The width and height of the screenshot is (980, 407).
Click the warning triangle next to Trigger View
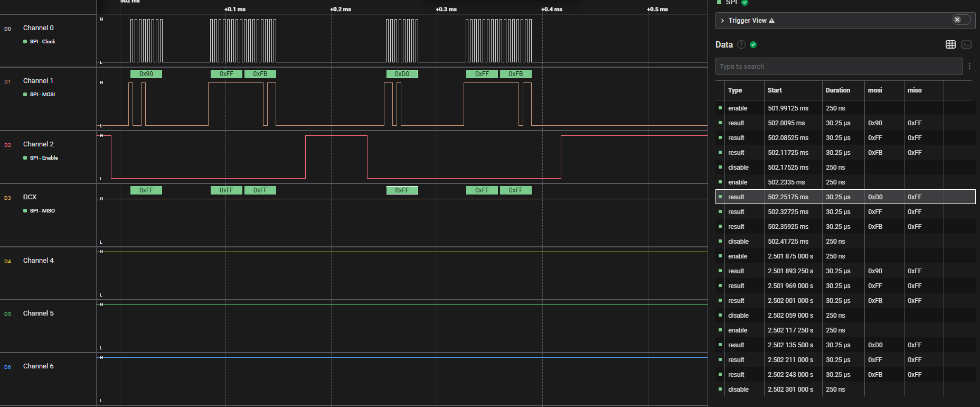[771, 21]
